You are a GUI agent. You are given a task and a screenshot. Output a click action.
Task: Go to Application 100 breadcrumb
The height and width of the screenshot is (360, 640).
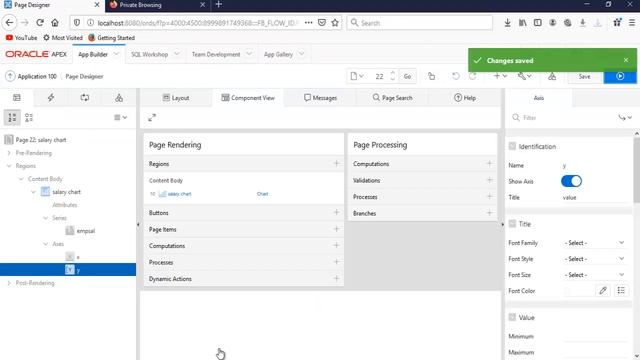tap(37, 76)
